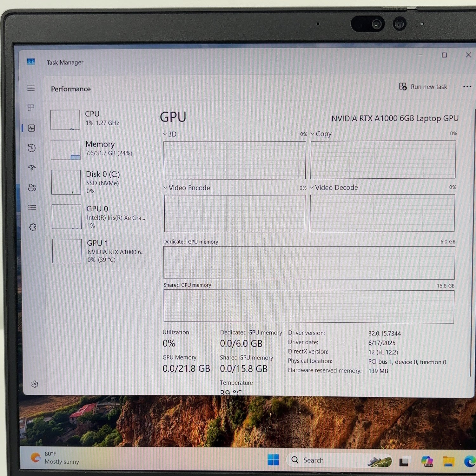The image size is (476, 476).
Task: Open the 3D engine dropdown chevron
Action: pos(165,134)
